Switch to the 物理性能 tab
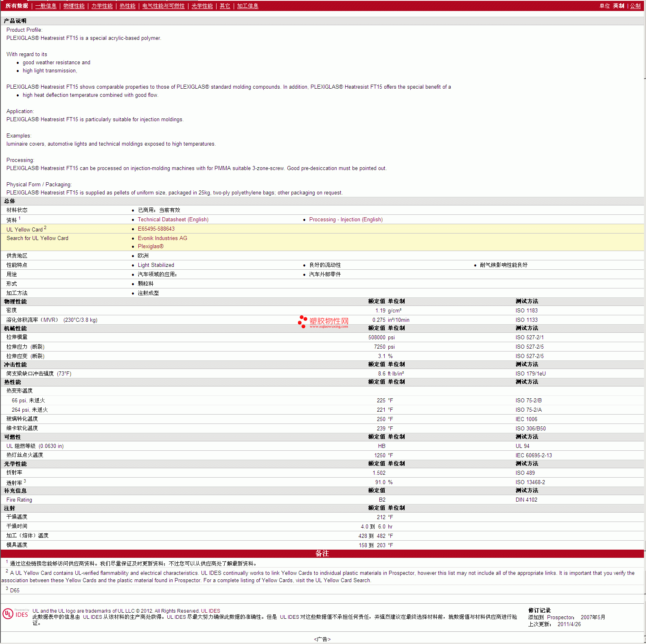Screen dimensions: 646x644 [x=74, y=6]
